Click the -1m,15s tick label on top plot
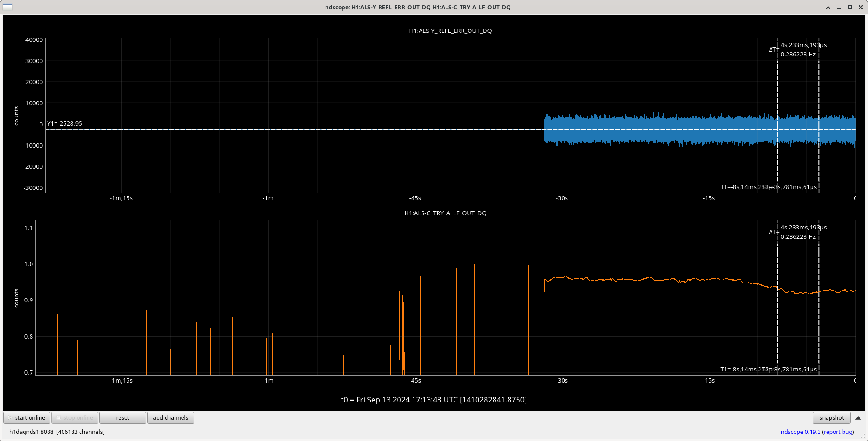Viewport: 868px width, 441px height. [121, 198]
